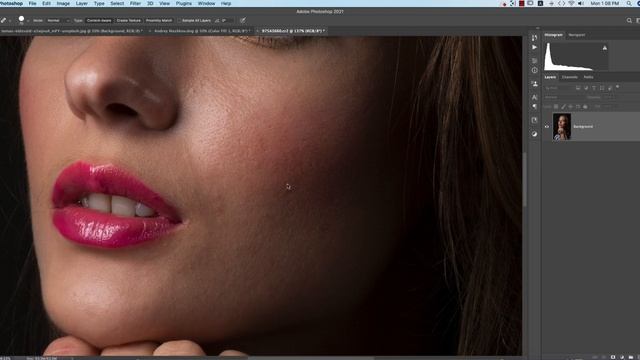Switch to the Paths panel tab
Viewport: 640px width, 360px height.
(x=588, y=77)
